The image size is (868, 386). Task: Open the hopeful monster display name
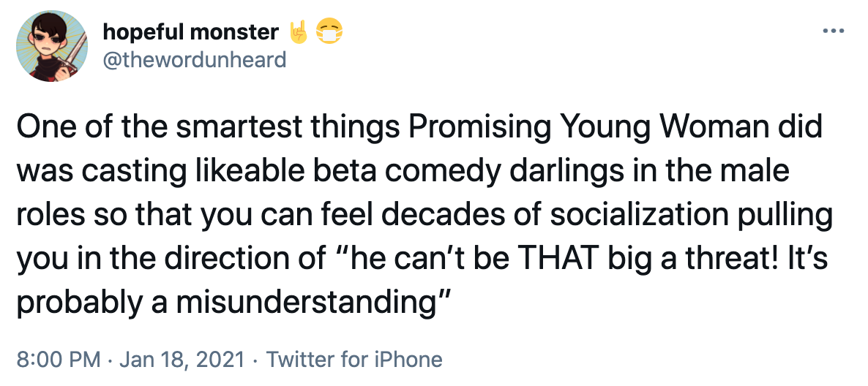click(x=191, y=32)
